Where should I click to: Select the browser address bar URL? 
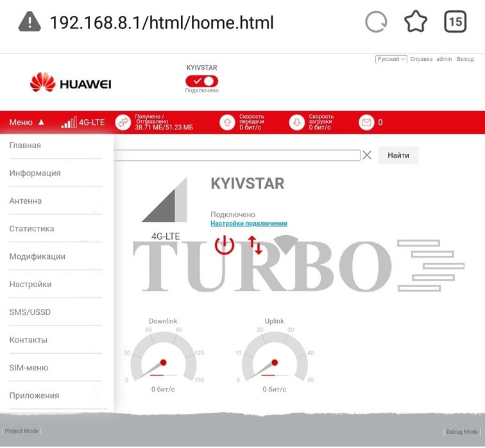point(162,22)
